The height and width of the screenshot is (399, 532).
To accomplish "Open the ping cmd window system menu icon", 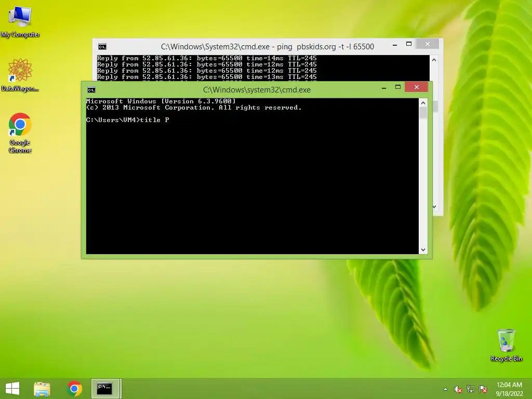I will point(102,47).
